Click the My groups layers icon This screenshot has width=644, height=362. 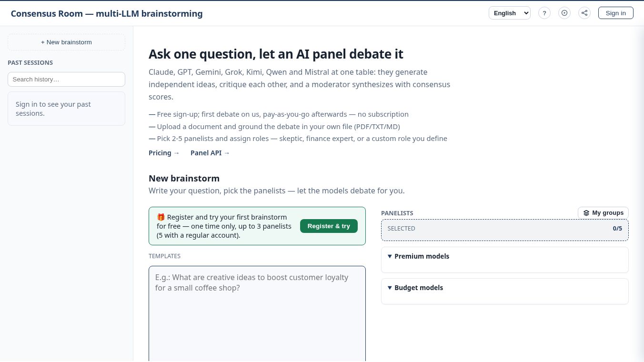point(586,213)
